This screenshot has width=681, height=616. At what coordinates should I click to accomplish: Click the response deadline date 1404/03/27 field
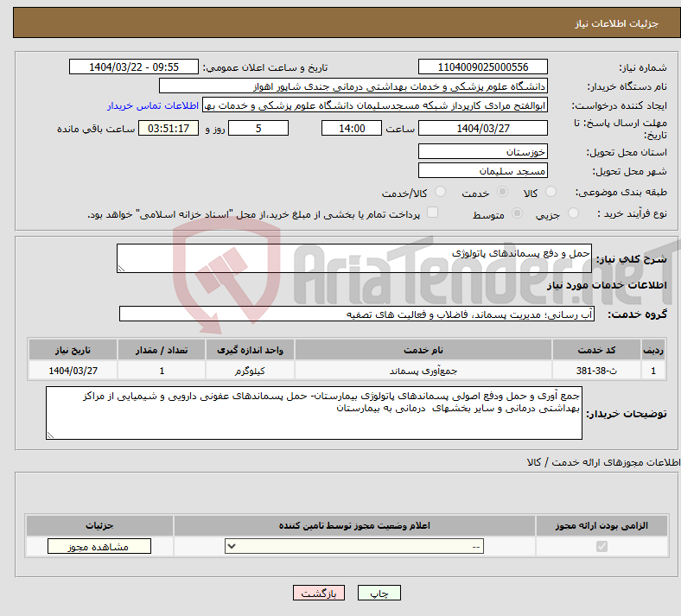click(482, 128)
